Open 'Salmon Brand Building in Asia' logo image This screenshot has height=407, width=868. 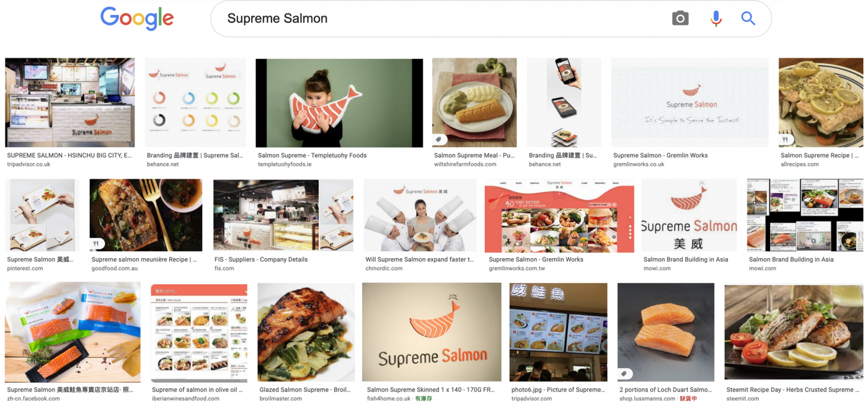(x=689, y=215)
